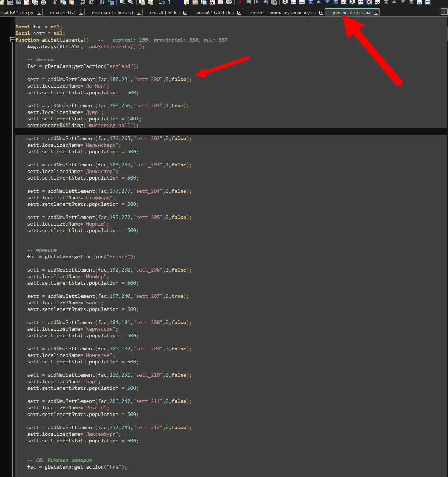Click the "sett_201" settlement line
This screenshot has width=448, height=477.
[x=108, y=106]
